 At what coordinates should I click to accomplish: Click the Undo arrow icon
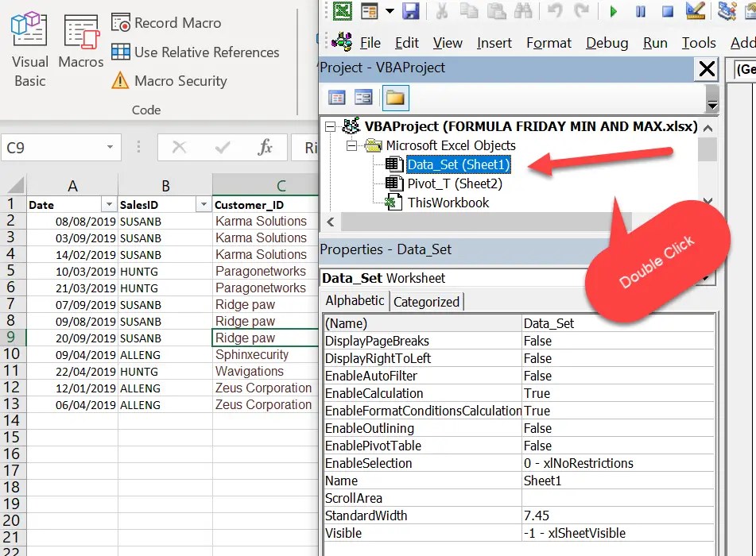[x=554, y=10]
